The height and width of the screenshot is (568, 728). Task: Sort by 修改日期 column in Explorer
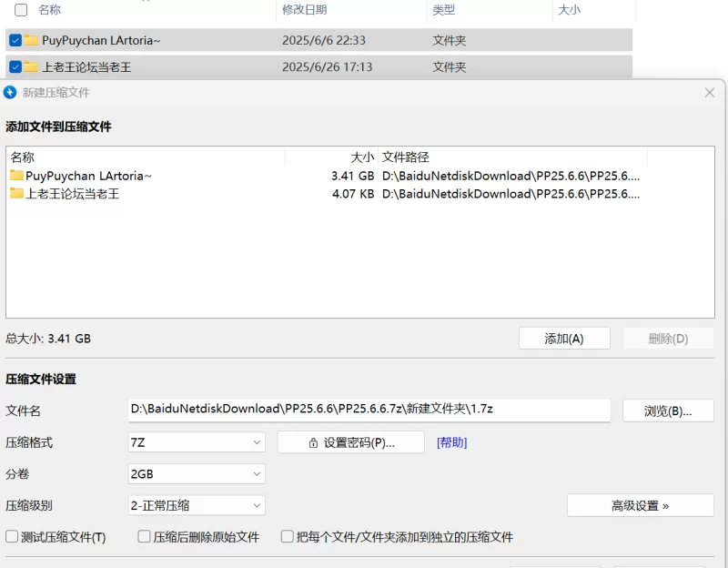(x=305, y=10)
